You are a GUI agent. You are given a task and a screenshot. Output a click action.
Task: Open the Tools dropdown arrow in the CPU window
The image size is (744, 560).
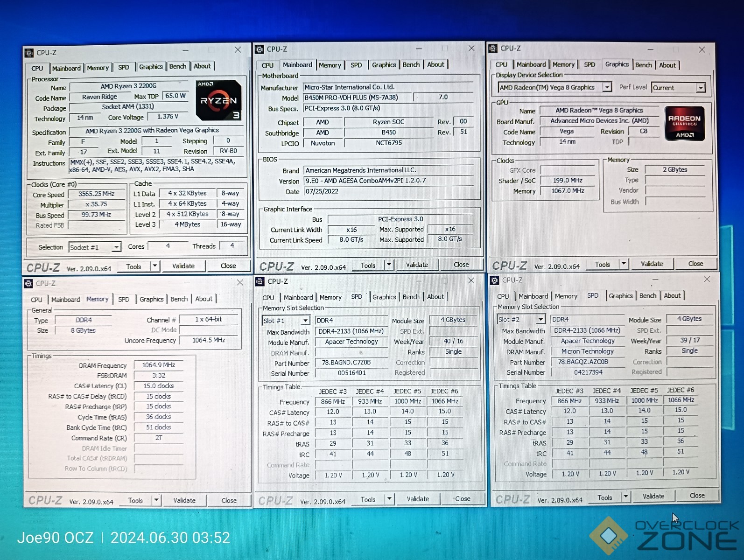[155, 266]
